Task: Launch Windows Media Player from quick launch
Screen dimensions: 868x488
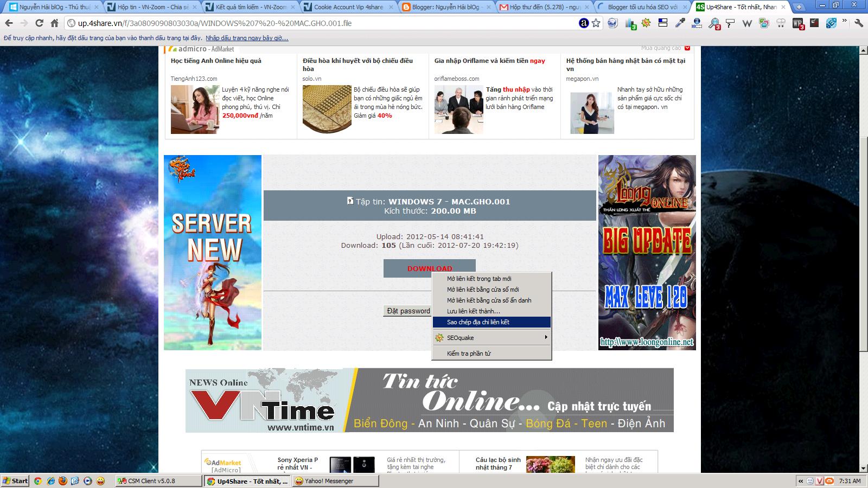Action: pyautogui.click(x=88, y=481)
